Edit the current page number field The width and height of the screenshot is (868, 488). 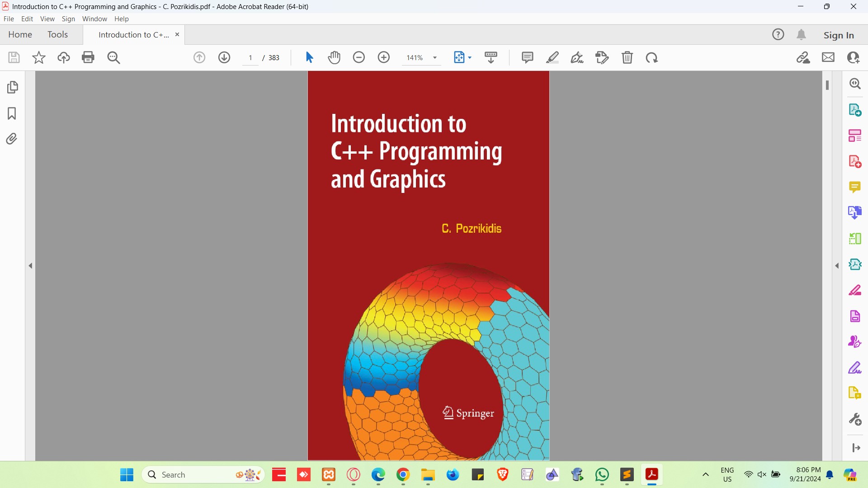251,57
